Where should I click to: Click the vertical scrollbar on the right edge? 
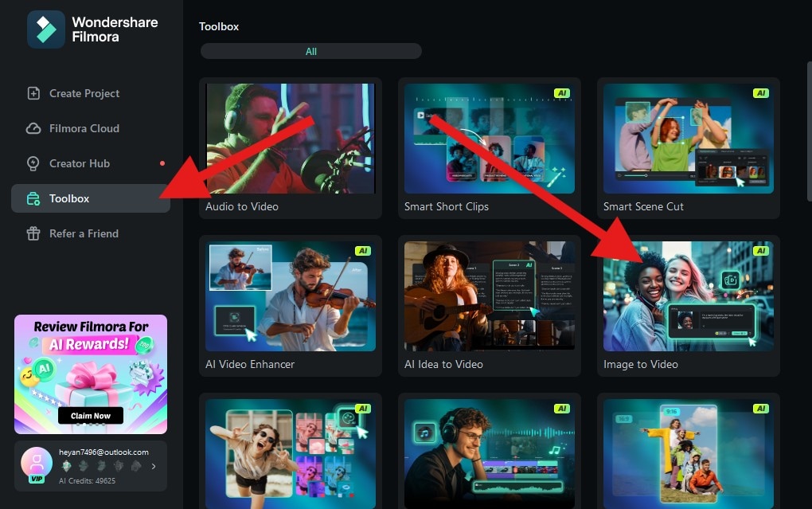point(810,131)
